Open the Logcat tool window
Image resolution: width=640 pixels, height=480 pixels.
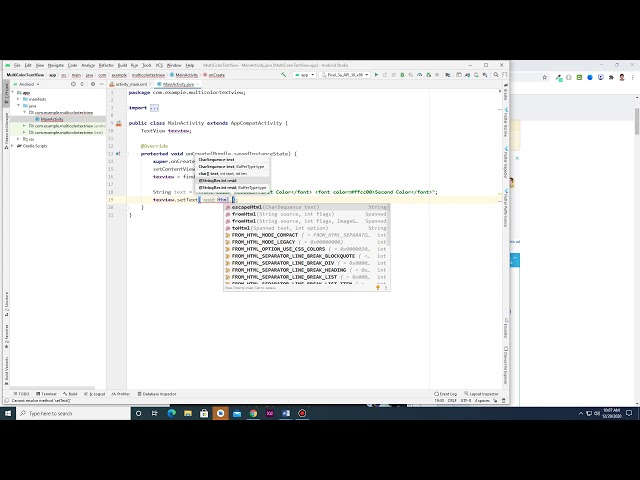tap(94, 394)
